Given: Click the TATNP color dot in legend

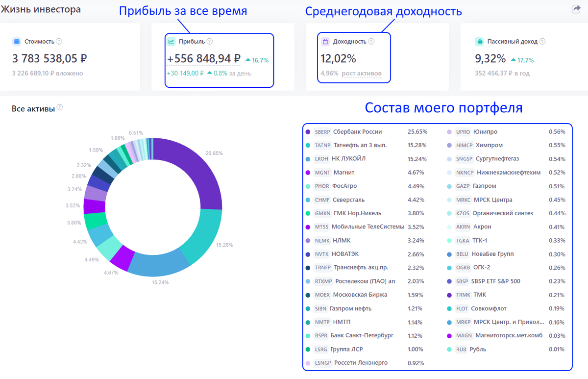Looking at the screenshot, I should (x=308, y=146).
